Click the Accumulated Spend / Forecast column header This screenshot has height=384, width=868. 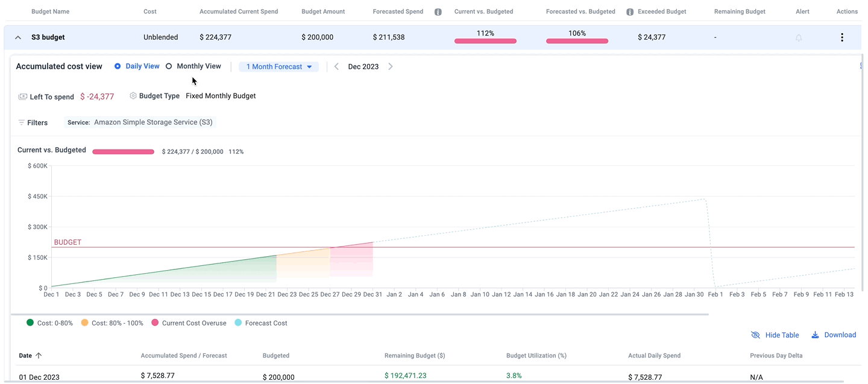[184, 356]
